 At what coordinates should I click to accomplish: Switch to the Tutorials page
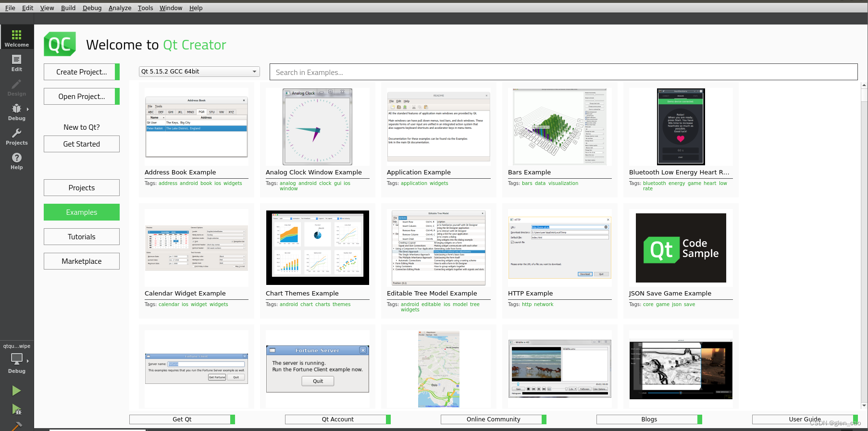click(82, 237)
